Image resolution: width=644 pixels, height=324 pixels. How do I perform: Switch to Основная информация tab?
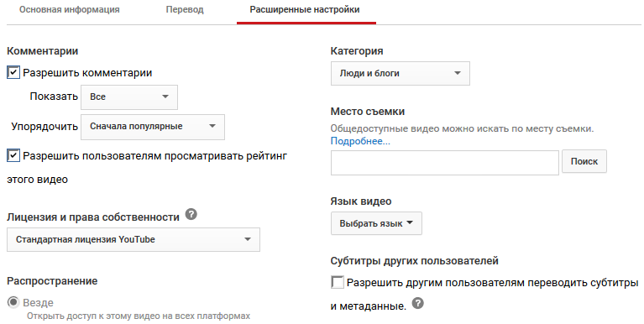coord(70,9)
